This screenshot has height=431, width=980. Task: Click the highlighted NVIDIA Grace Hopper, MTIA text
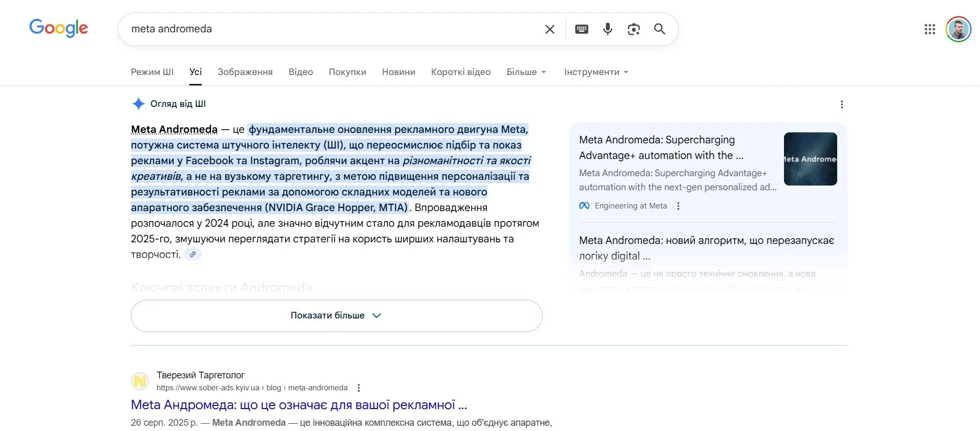click(336, 207)
